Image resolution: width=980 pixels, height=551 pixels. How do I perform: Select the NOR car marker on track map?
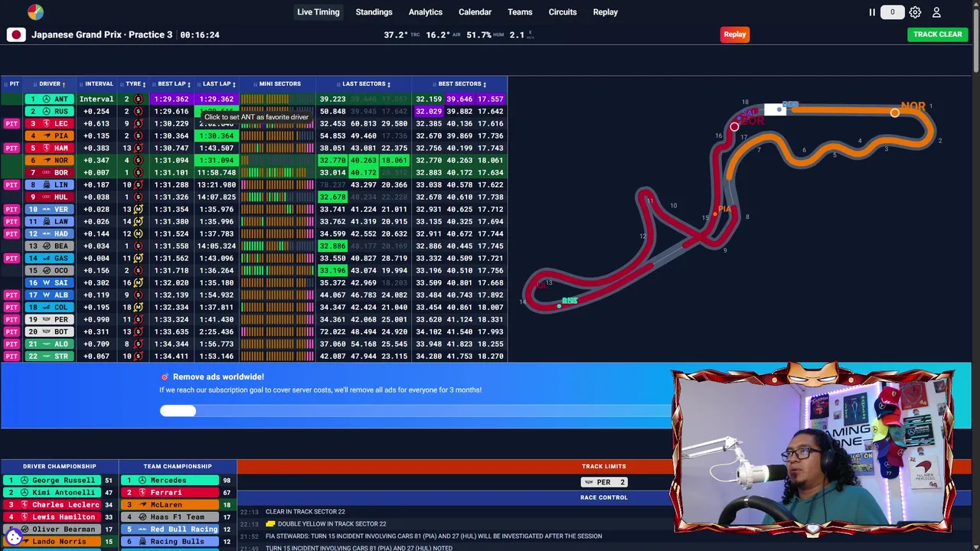[894, 113]
